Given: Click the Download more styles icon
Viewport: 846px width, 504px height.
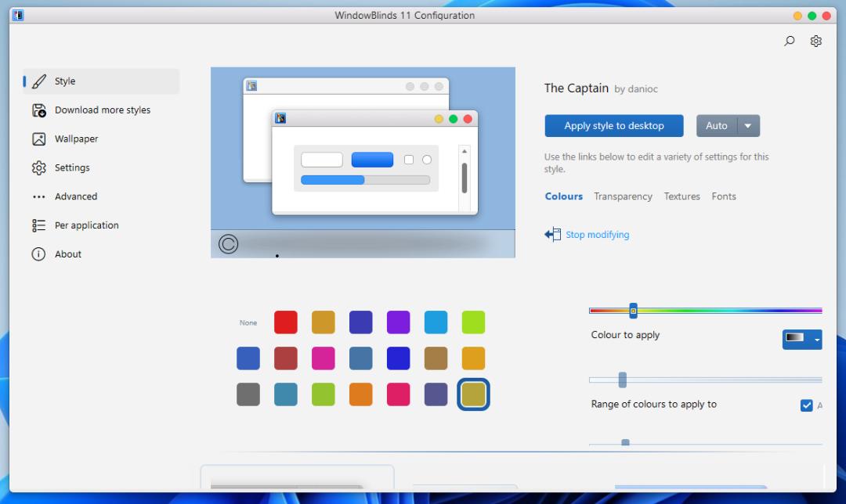Looking at the screenshot, I should click(39, 110).
